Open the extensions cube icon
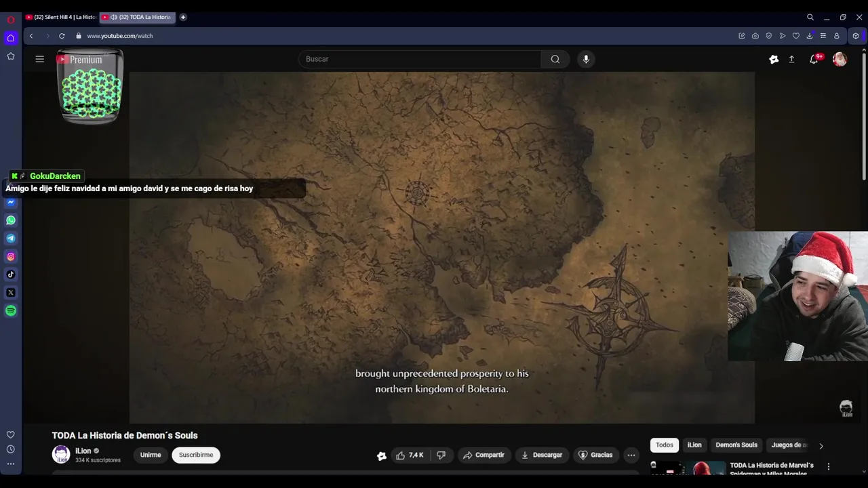The image size is (868, 488). pos(856,36)
